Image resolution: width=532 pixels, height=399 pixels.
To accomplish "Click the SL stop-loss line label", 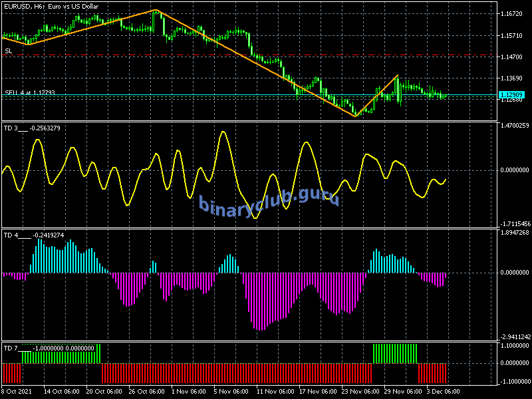I will point(8,51).
